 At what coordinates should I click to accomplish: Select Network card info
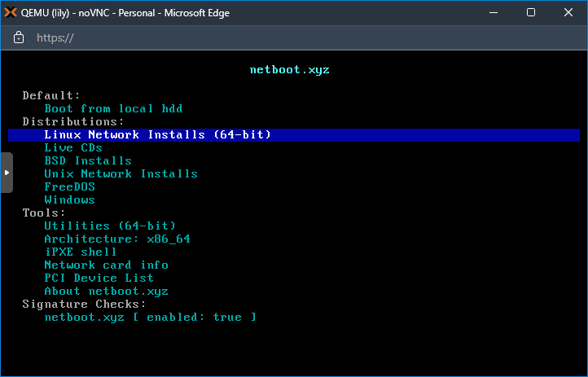tap(106, 265)
